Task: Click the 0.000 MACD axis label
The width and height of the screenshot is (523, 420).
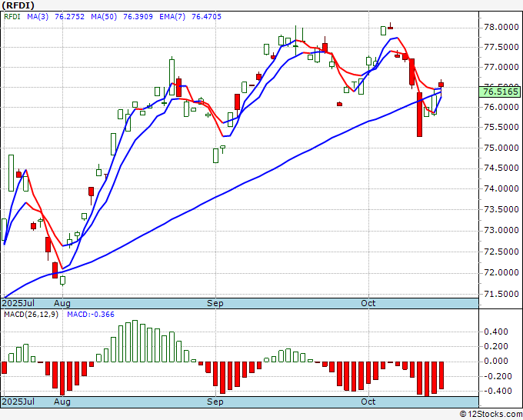Action: click(x=496, y=361)
